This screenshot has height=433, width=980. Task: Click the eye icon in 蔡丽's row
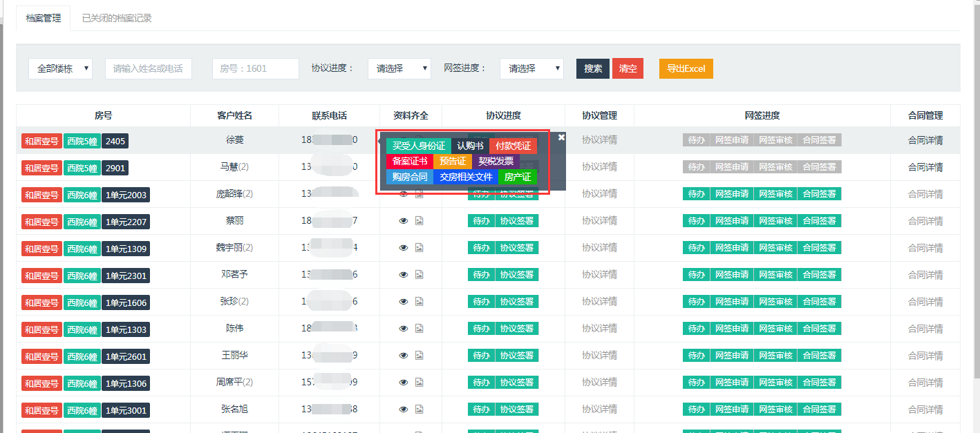[404, 221]
